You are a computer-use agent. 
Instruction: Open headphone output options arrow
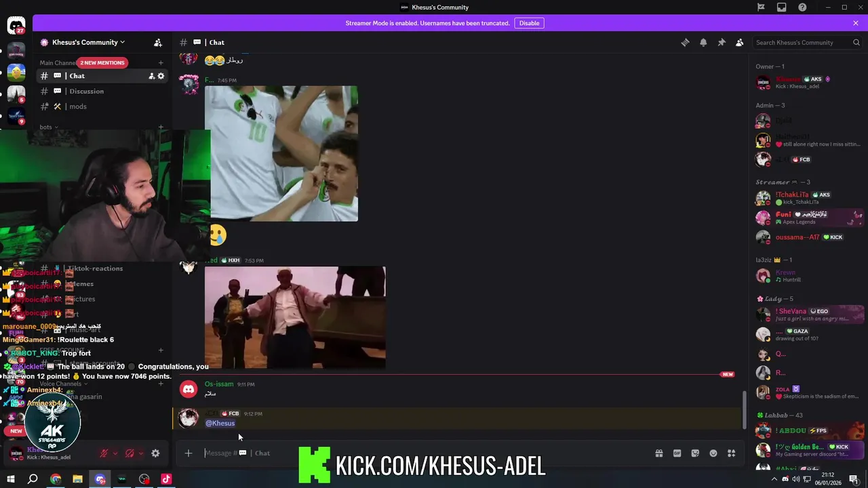(141, 453)
